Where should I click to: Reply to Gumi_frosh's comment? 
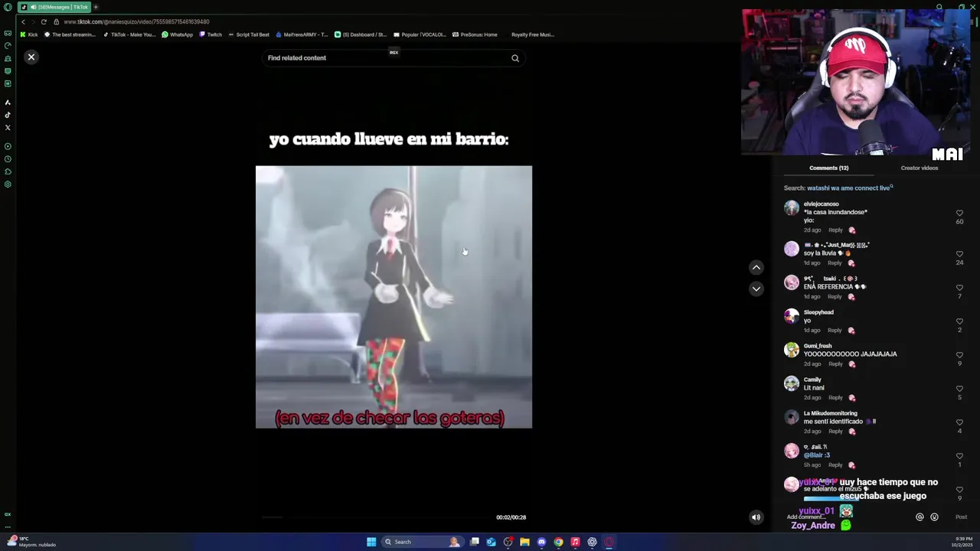click(835, 364)
